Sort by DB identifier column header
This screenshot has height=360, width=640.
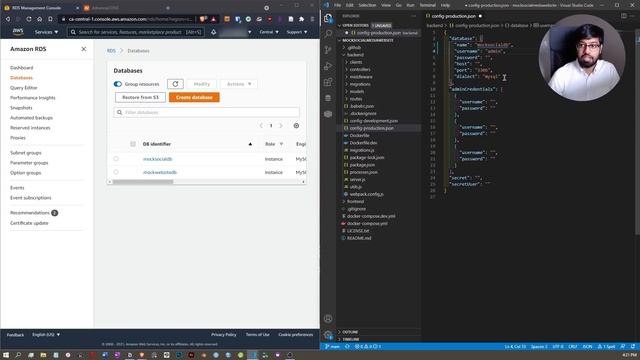pos(157,144)
